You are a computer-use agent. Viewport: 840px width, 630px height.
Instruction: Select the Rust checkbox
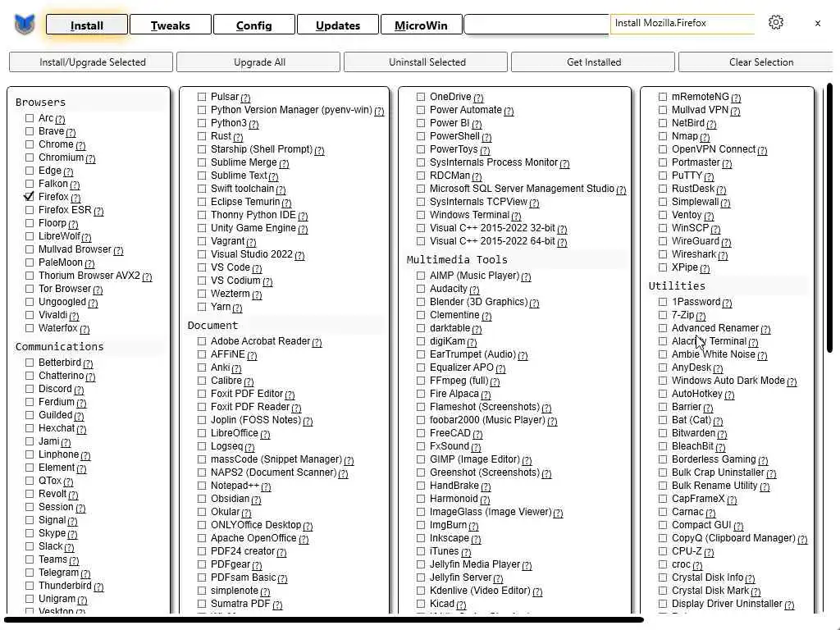[x=202, y=136]
